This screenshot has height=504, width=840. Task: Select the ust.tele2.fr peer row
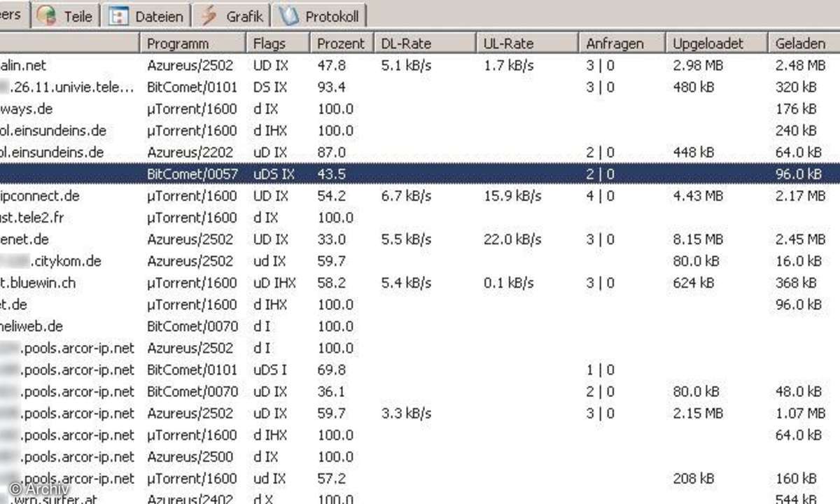click(420, 218)
